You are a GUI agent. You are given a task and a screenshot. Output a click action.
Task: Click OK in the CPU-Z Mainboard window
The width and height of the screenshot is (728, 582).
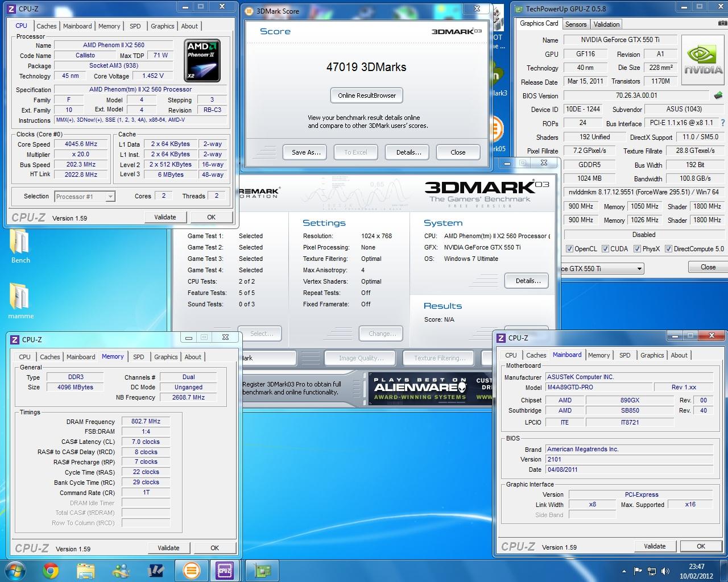point(701,546)
